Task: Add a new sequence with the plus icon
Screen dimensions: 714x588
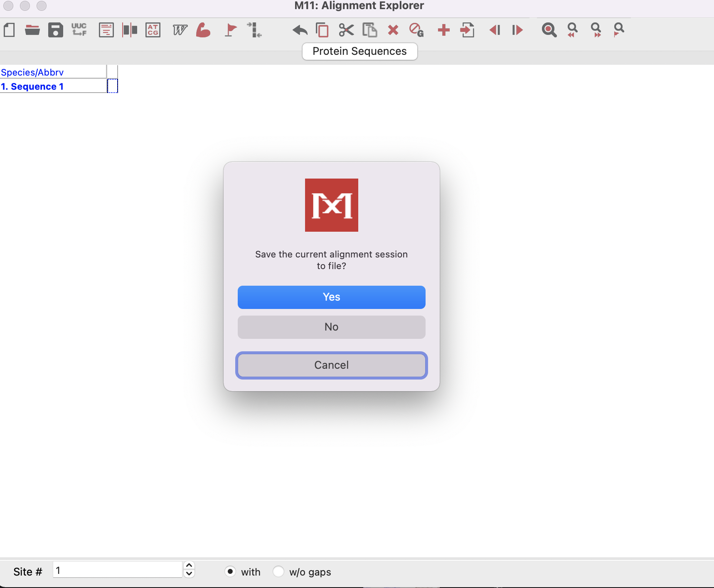Action: click(x=443, y=30)
